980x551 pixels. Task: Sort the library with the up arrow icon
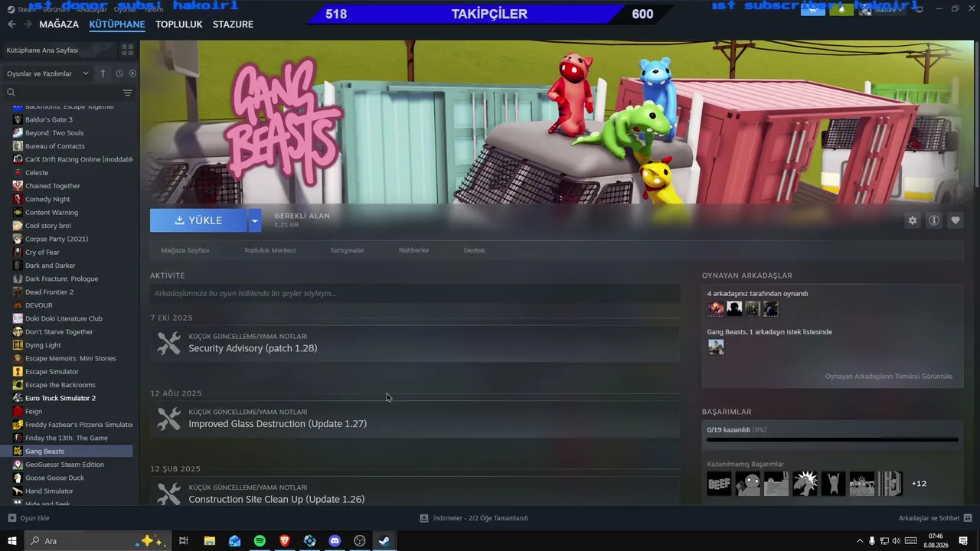103,73
